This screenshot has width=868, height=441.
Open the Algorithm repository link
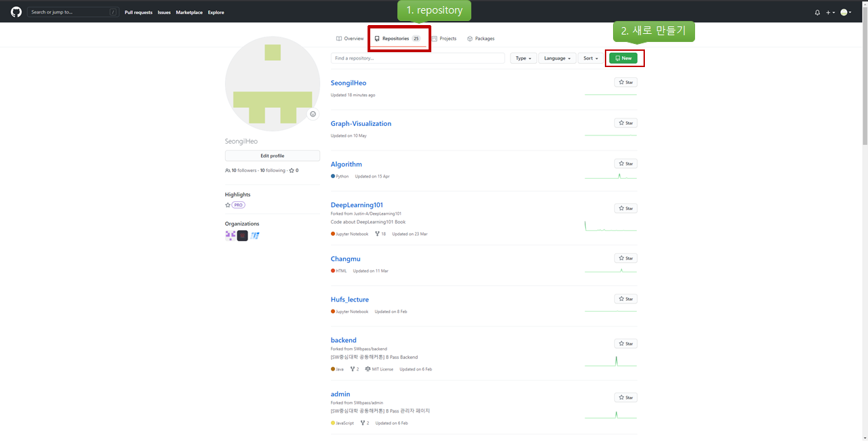click(347, 164)
